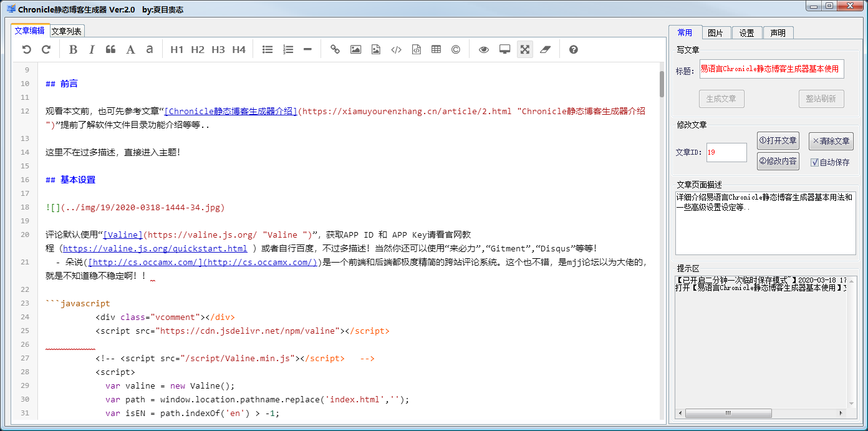
Task: Open editor help with the question mark icon
Action: (x=574, y=49)
